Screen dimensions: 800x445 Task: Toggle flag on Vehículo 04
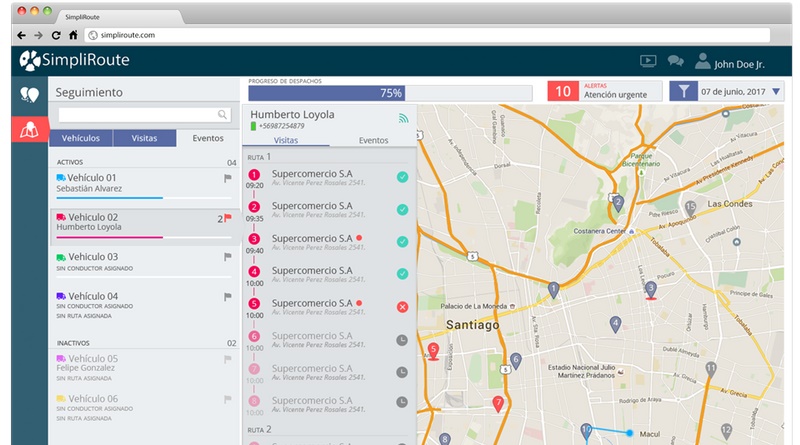pos(228,296)
